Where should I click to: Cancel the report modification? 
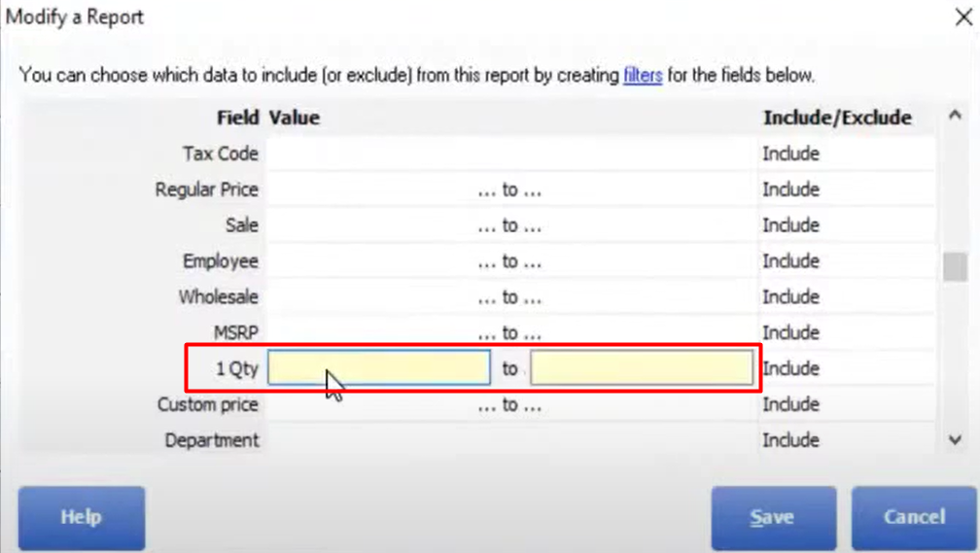click(914, 517)
